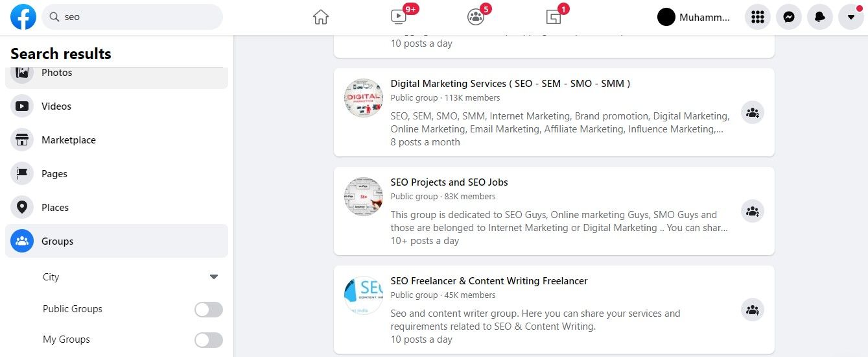868x357 pixels.
Task: Open SEO Freelancer & Content Writing Freelancer title
Action: [x=489, y=281]
